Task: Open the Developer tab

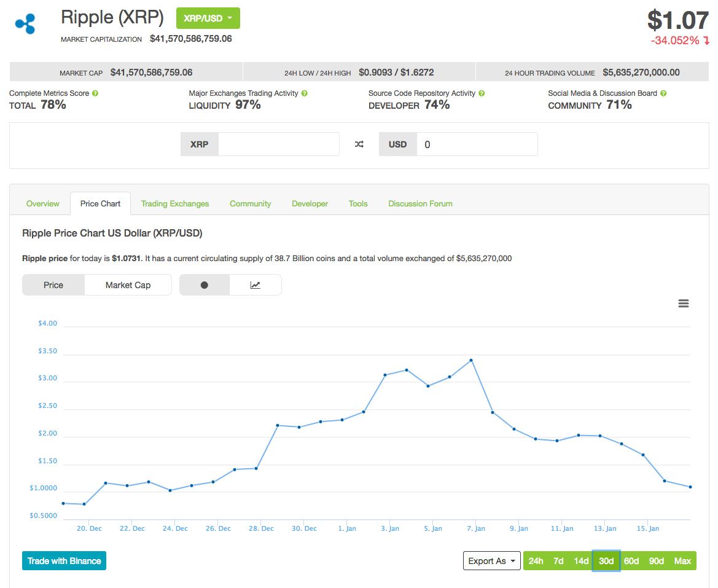Action: tap(310, 204)
